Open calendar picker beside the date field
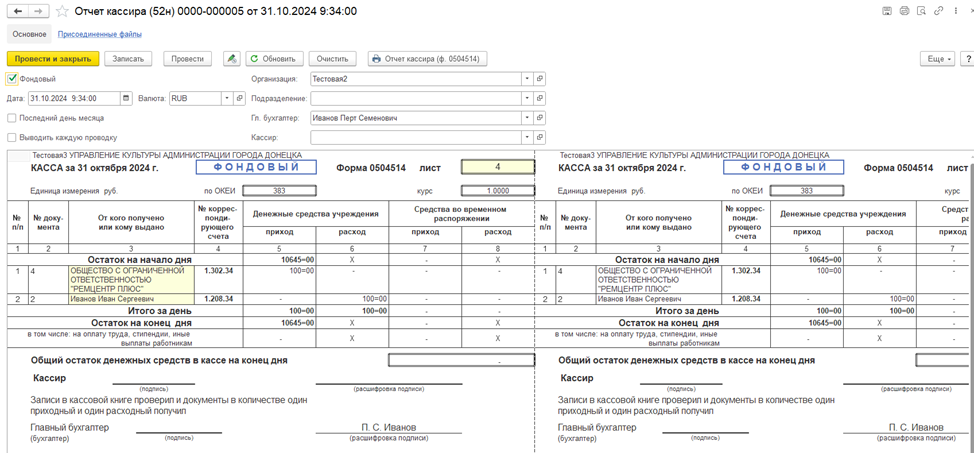Viewport: 974px width, 453px height. pyautogui.click(x=127, y=98)
